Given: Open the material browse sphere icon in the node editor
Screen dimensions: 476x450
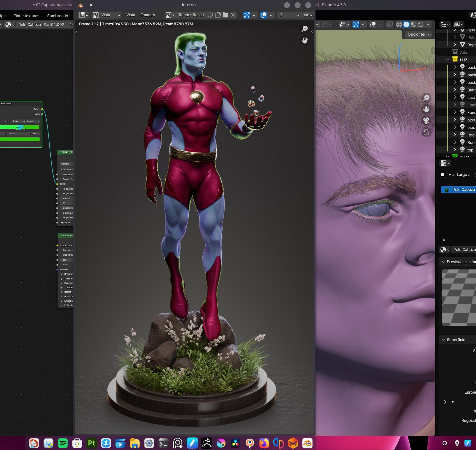Looking at the screenshot, I should [10, 24].
